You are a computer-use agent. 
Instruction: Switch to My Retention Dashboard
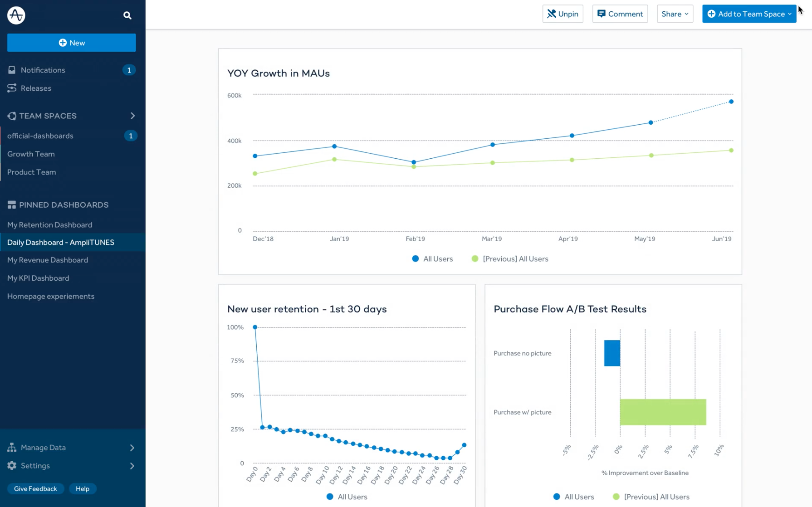tap(50, 224)
